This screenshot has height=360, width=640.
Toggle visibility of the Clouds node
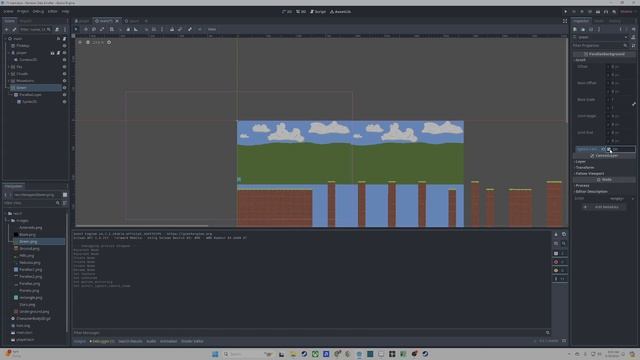pyautogui.click(x=64, y=74)
